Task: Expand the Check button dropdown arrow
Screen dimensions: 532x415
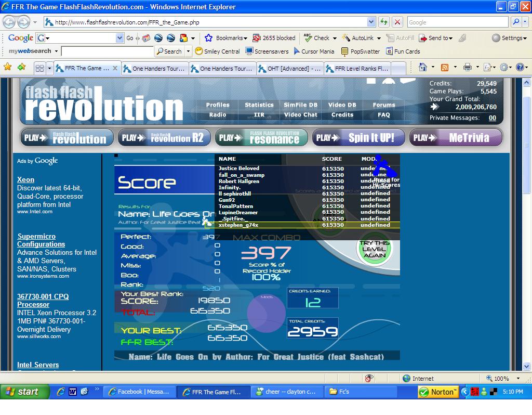Action: click(x=335, y=38)
